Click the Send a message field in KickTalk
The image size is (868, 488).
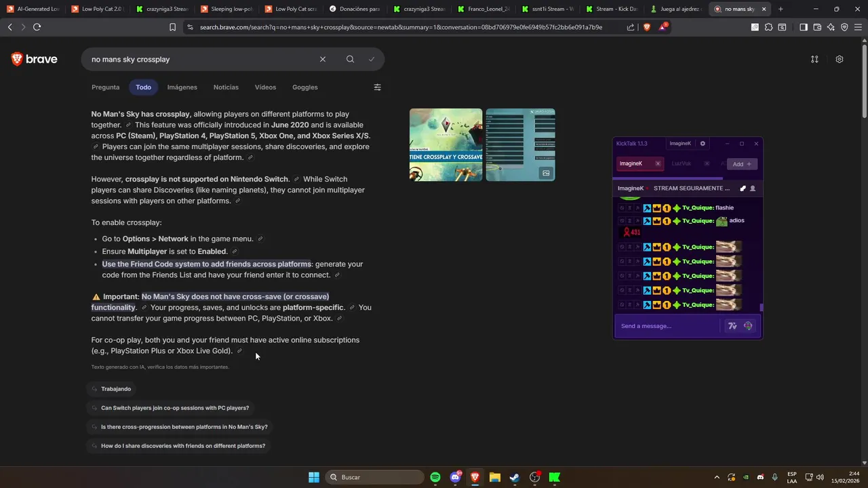click(x=668, y=326)
